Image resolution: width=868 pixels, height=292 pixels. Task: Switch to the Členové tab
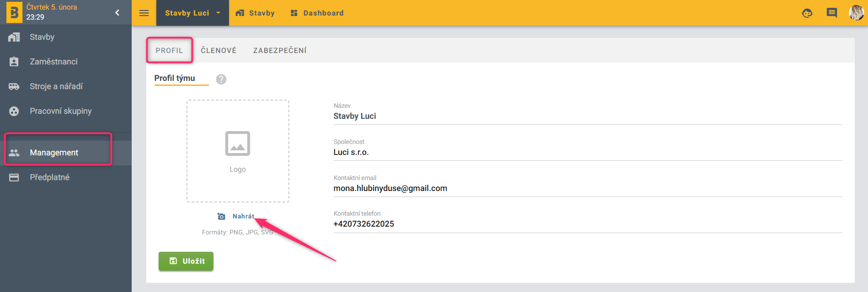218,50
